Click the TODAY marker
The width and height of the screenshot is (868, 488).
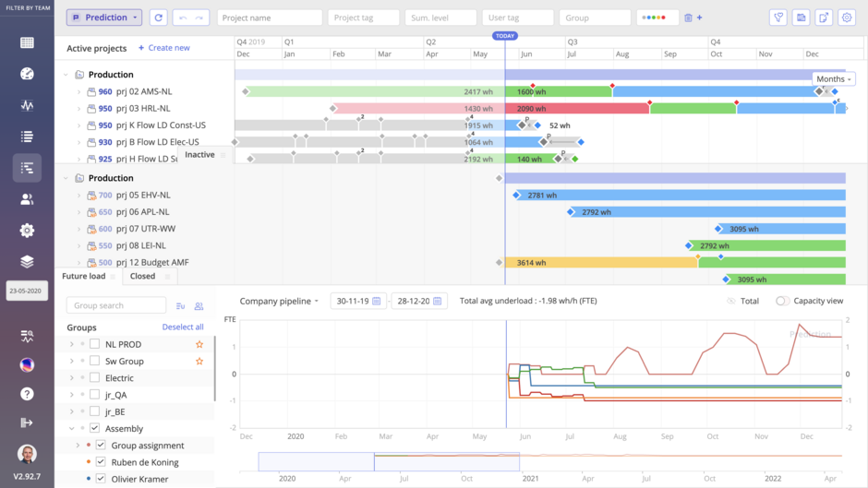(x=505, y=36)
